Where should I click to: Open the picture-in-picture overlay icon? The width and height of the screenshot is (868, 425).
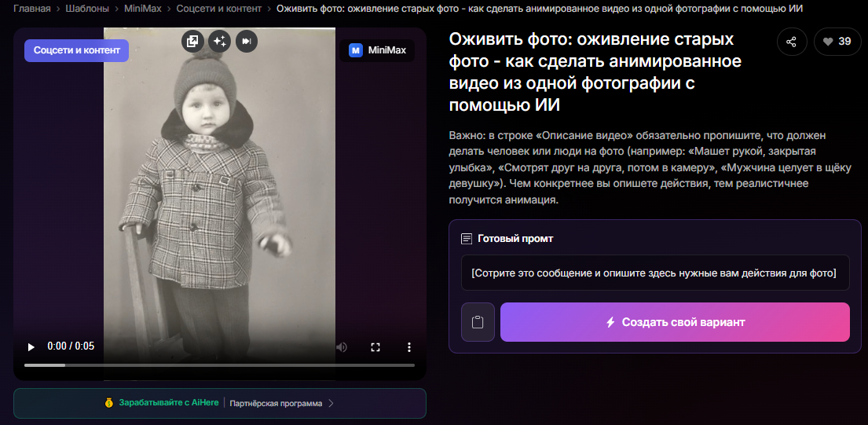tap(192, 42)
